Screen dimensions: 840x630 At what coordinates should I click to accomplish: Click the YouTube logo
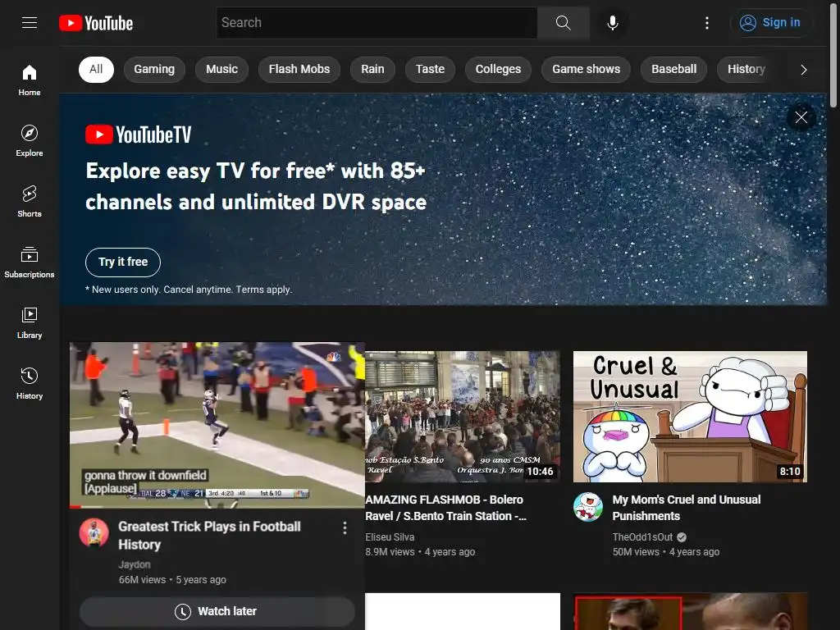click(96, 23)
